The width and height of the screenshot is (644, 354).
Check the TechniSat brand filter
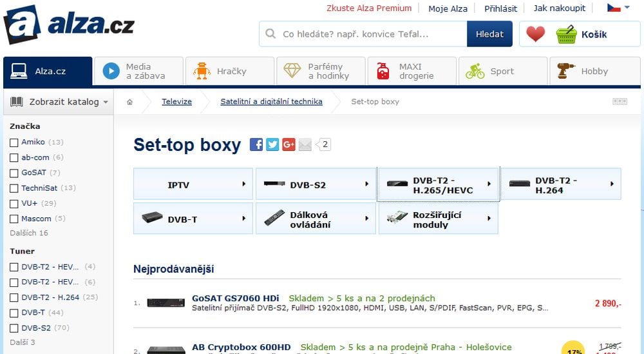tap(14, 188)
